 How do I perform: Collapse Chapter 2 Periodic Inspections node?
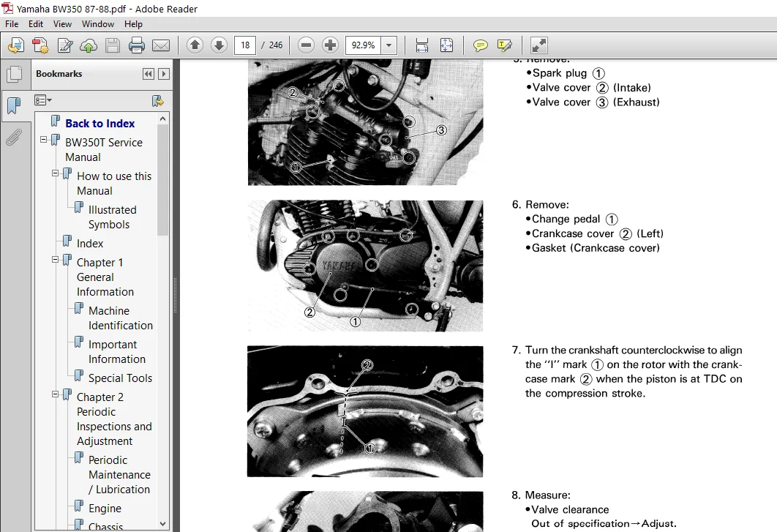56,394
